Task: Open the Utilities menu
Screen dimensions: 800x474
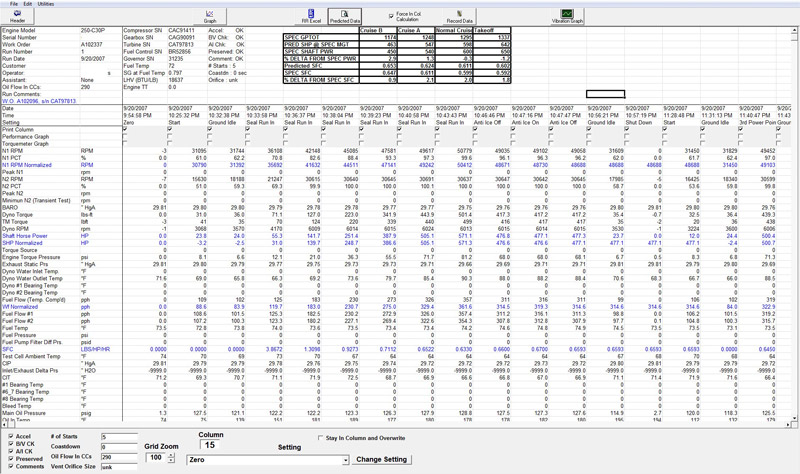Action: click(46, 4)
